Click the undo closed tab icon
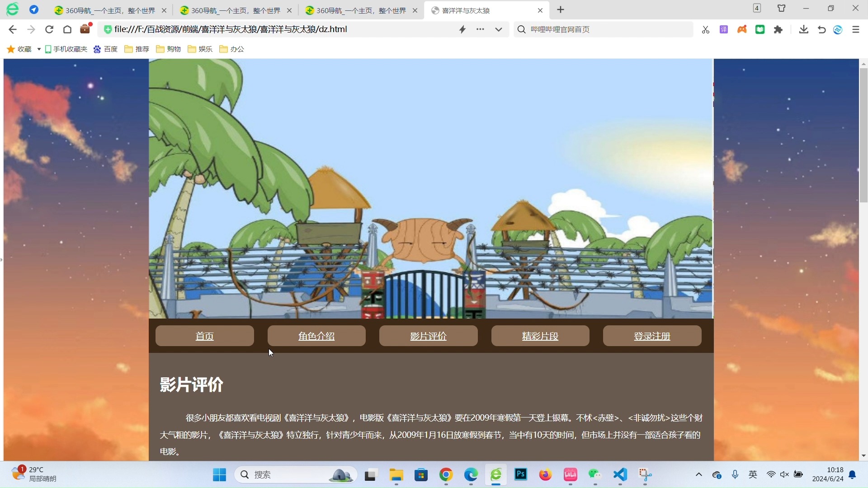The image size is (868, 488). point(822,29)
